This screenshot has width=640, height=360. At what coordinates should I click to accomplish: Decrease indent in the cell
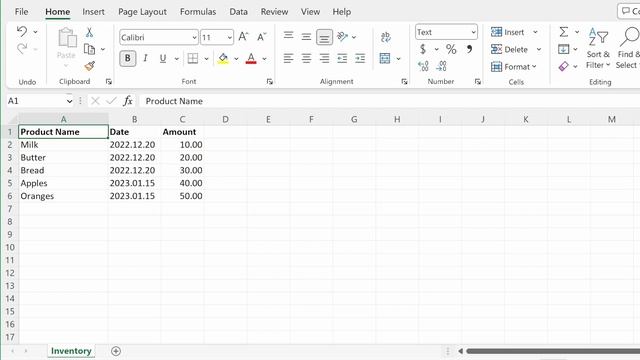click(342, 59)
